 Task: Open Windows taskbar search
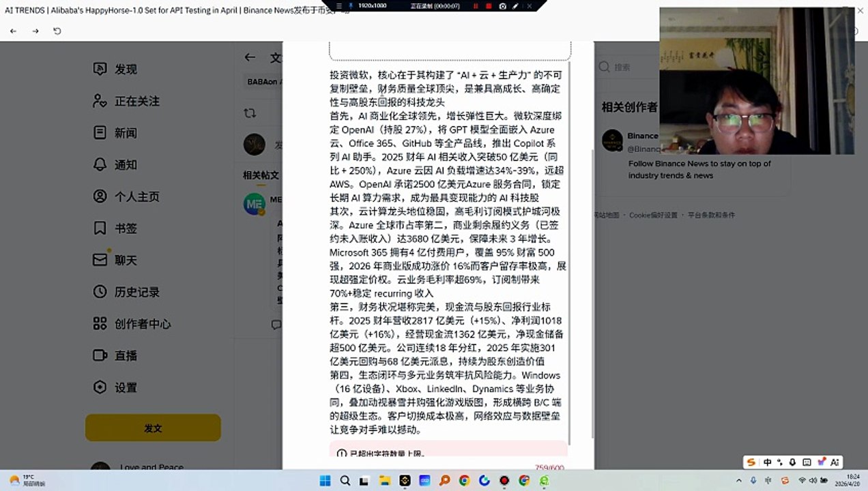click(345, 481)
